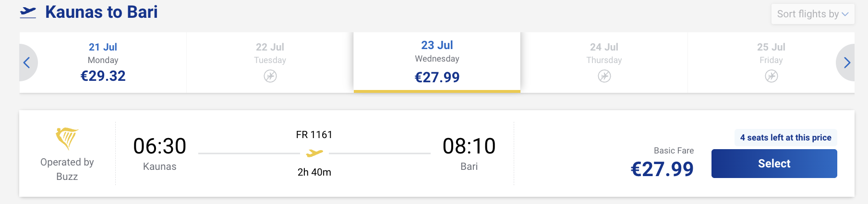Click the previous dates left arrow
The height and width of the screenshot is (204, 868).
27,63
